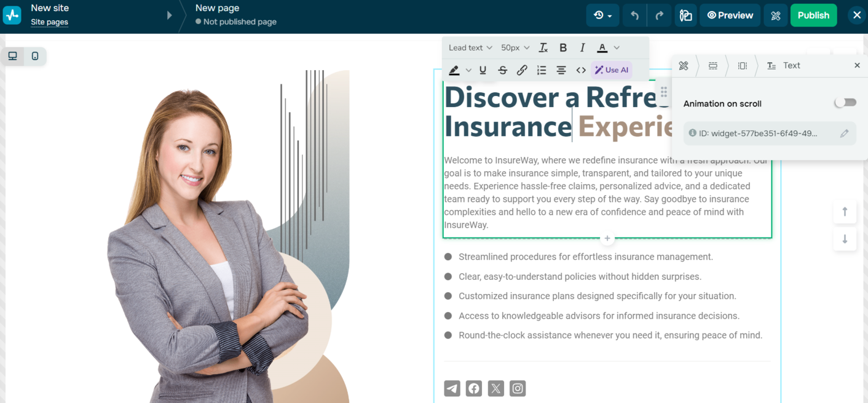This screenshot has width=868, height=403.
Task: Open the Site pages link
Action: (49, 22)
